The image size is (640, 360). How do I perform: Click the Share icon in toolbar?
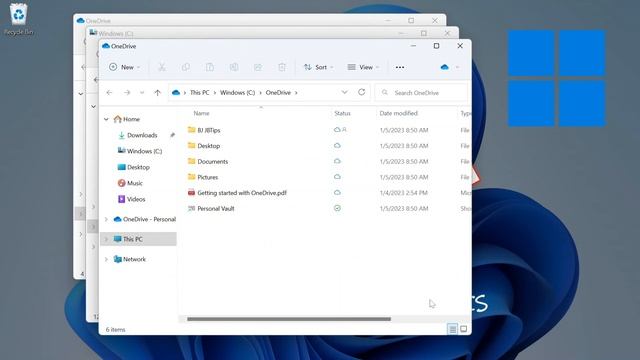[258, 67]
